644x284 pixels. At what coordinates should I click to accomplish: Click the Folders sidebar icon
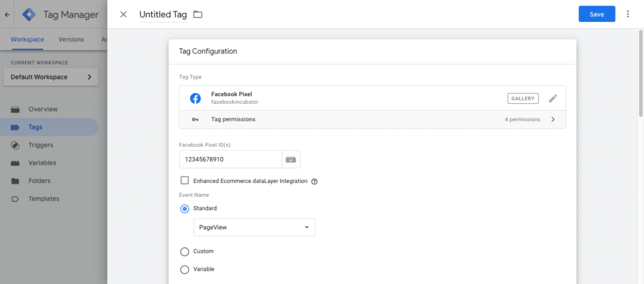tap(15, 181)
